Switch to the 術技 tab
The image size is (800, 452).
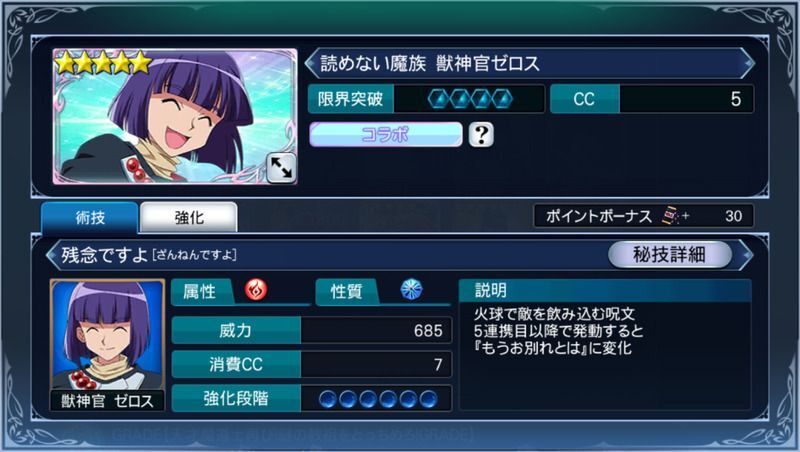coord(90,217)
